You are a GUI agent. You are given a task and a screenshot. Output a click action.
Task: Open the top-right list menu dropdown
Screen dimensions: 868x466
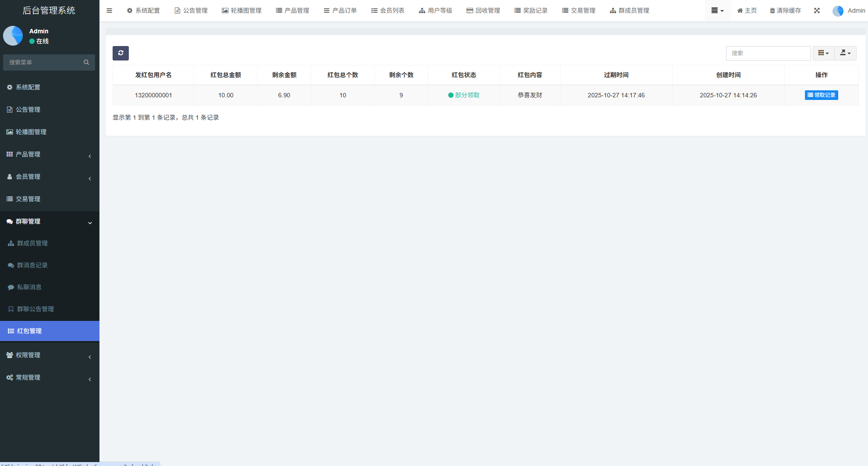pos(717,11)
